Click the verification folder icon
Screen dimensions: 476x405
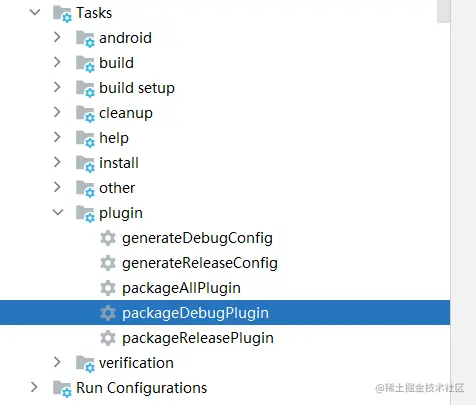(85, 364)
